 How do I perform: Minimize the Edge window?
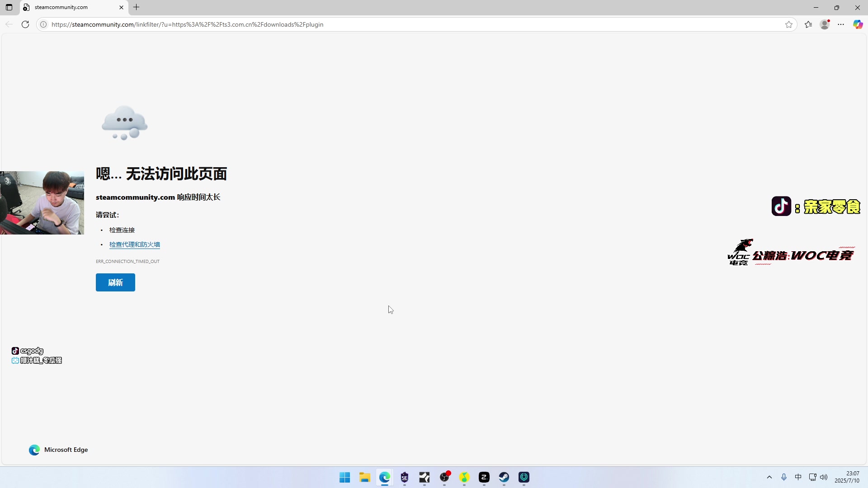click(x=816, y=7)
